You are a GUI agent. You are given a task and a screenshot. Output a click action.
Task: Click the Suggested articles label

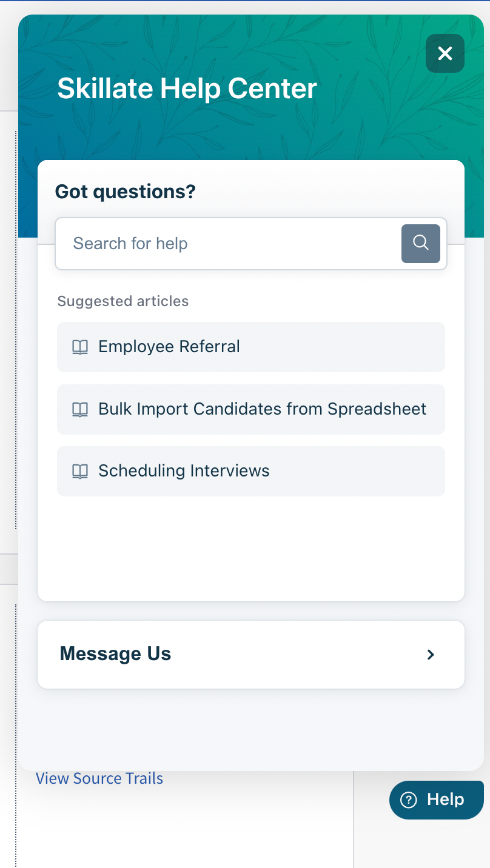[x=123, y=301]
